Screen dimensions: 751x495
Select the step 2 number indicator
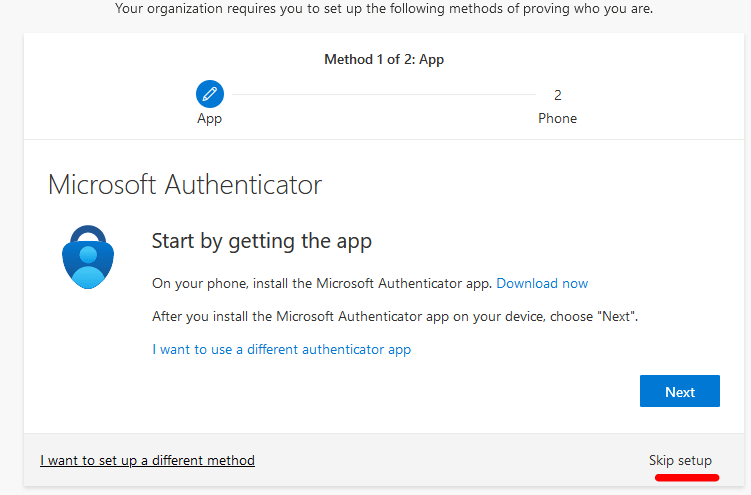pos(557,95)
